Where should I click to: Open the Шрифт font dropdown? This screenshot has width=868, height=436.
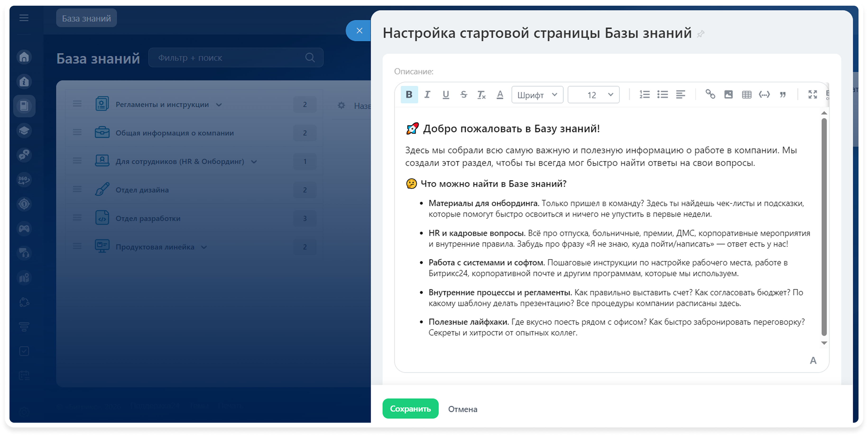(x=537, y=95)
